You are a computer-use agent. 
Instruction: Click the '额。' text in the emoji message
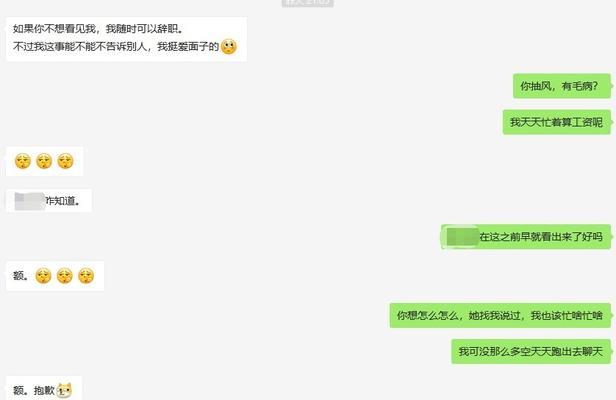pos(21,276)
